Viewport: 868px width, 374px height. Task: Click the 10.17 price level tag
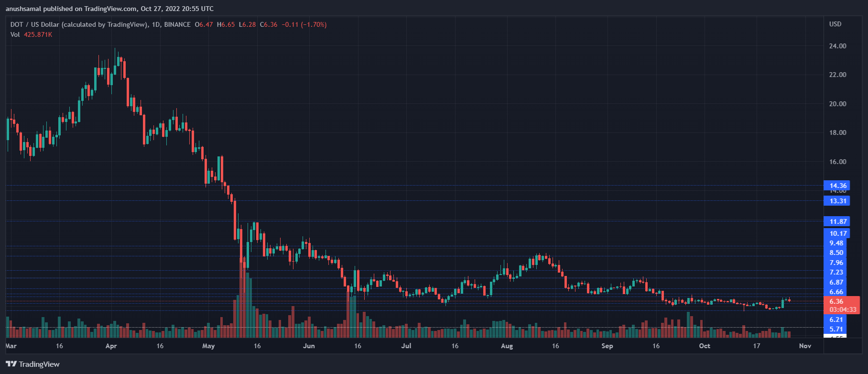click(x=836, y=233)
